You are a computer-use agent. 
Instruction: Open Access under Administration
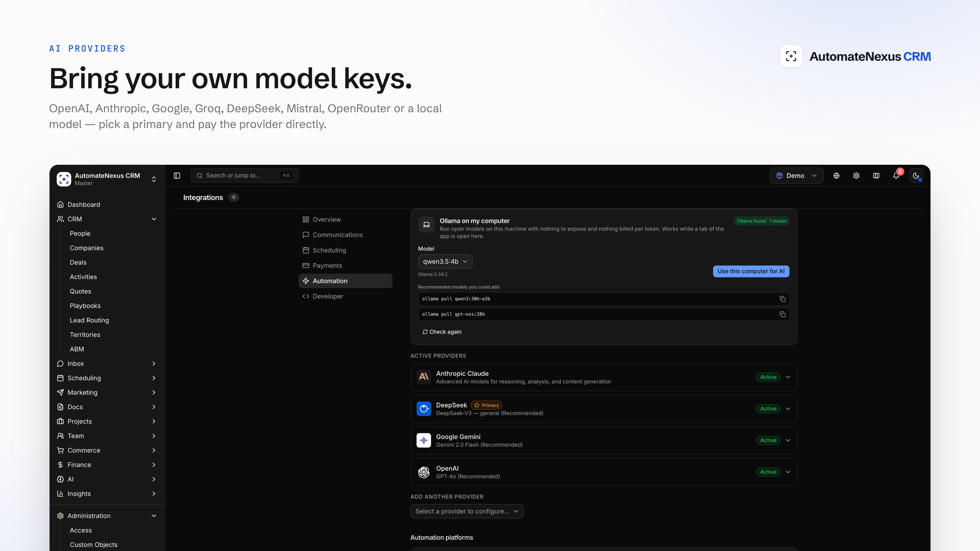coord(81,530)
